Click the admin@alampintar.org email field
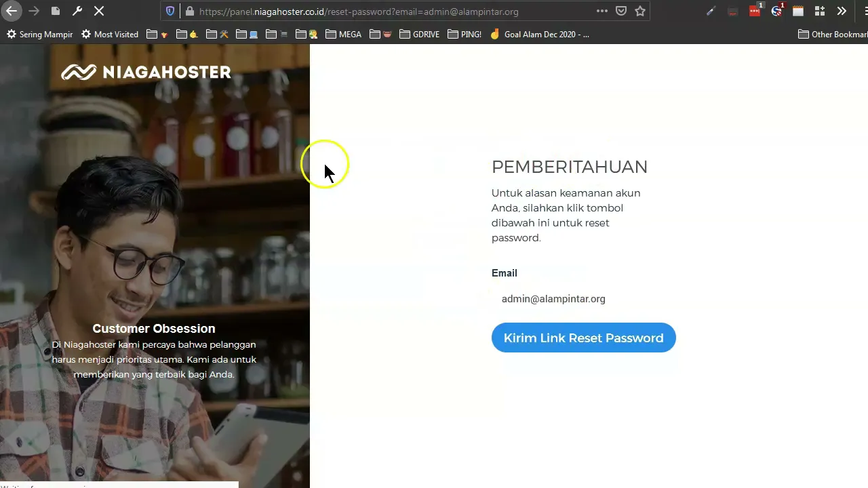Image resolution: width=868 pixels, height=488 pixels. pyautogui.click(x=583, y=299)
